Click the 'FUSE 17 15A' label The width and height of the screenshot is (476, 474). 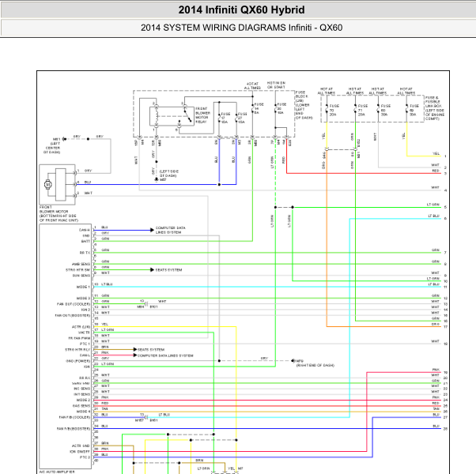click(225, 118)
